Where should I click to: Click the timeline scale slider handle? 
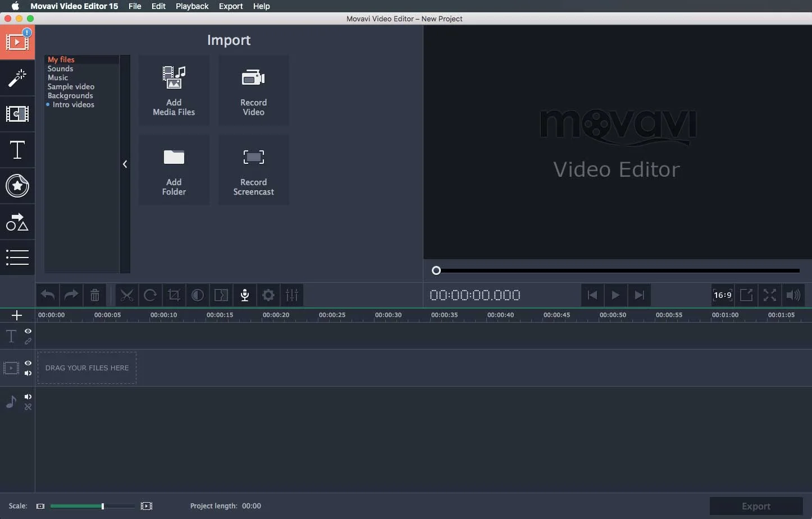tap(102, 506)
